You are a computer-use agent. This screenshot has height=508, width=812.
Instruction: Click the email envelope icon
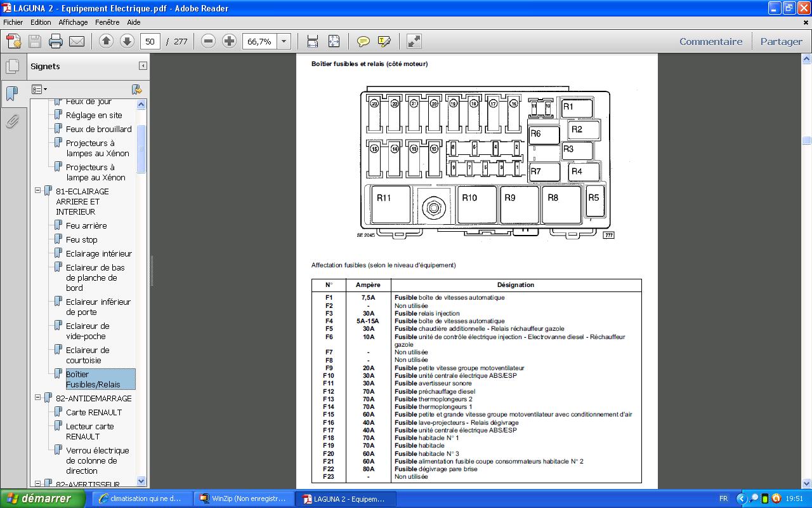coord(77,41)
